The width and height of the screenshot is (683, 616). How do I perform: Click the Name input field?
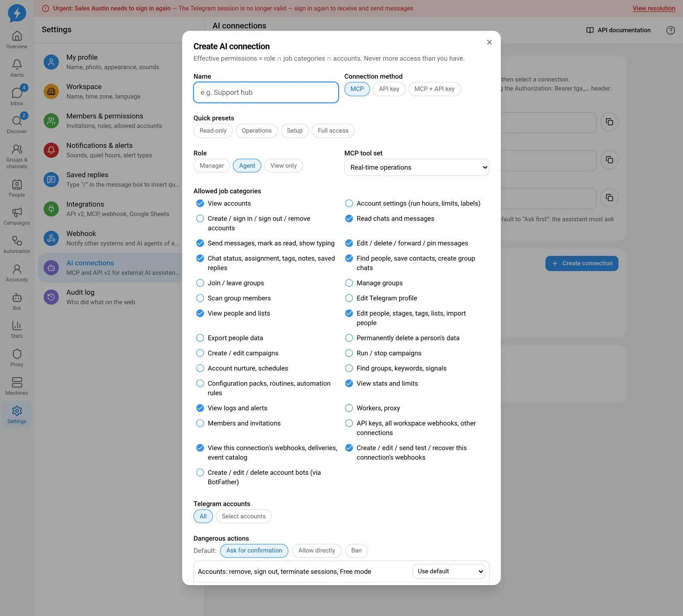point(266,93)
